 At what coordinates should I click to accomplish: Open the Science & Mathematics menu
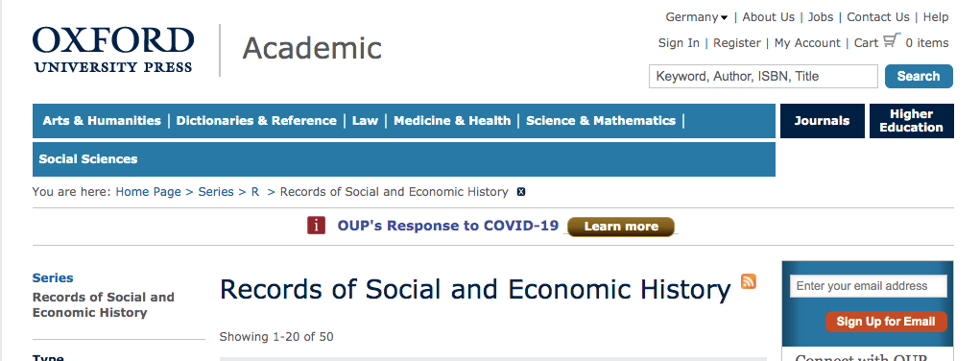click(x=601, y=121)
